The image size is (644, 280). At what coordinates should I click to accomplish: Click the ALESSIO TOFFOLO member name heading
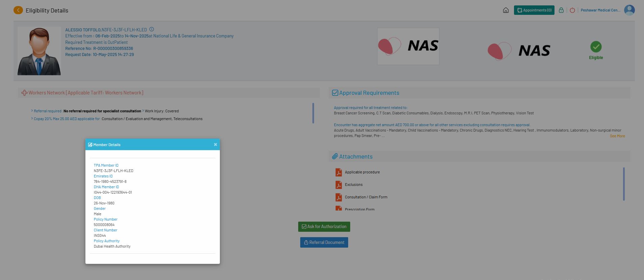pyautogui.click(x=83, y=30)
